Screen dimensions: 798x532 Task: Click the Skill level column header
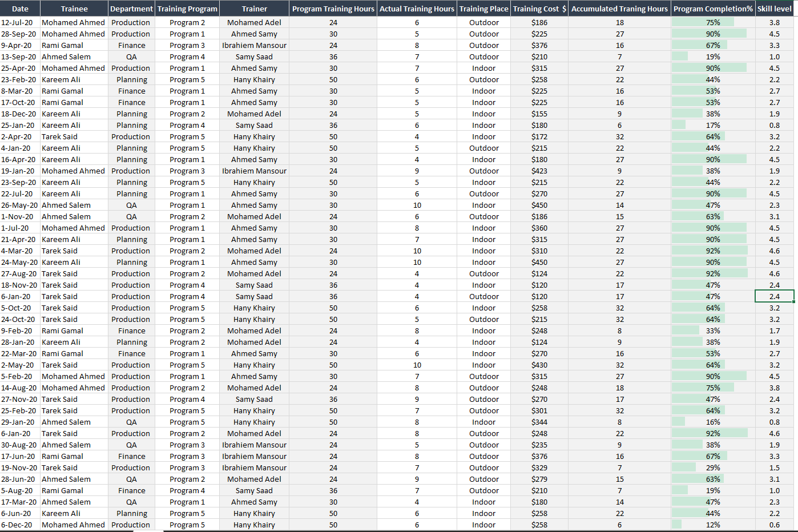point(775,9)
